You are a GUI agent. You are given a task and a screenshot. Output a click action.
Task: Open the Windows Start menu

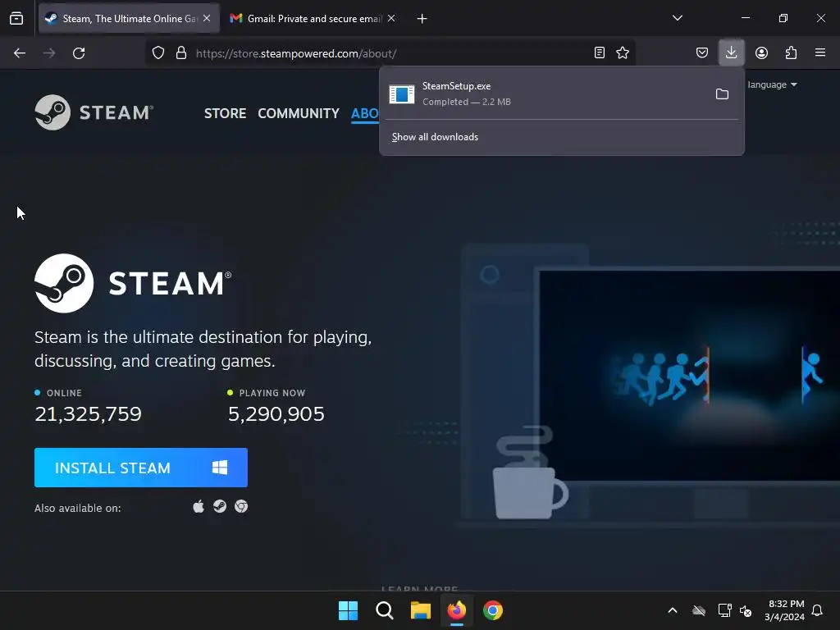coord(348,610)
